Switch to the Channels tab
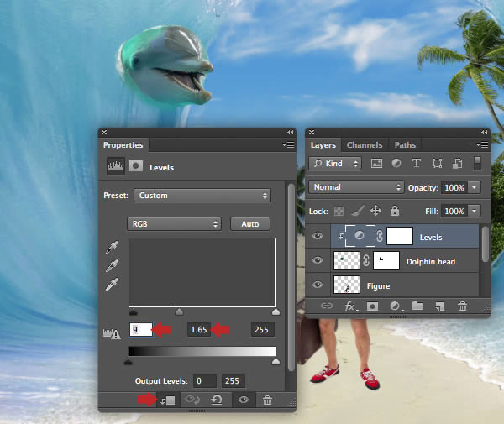The height and width of the screenshot is (424, 504). 365,145
